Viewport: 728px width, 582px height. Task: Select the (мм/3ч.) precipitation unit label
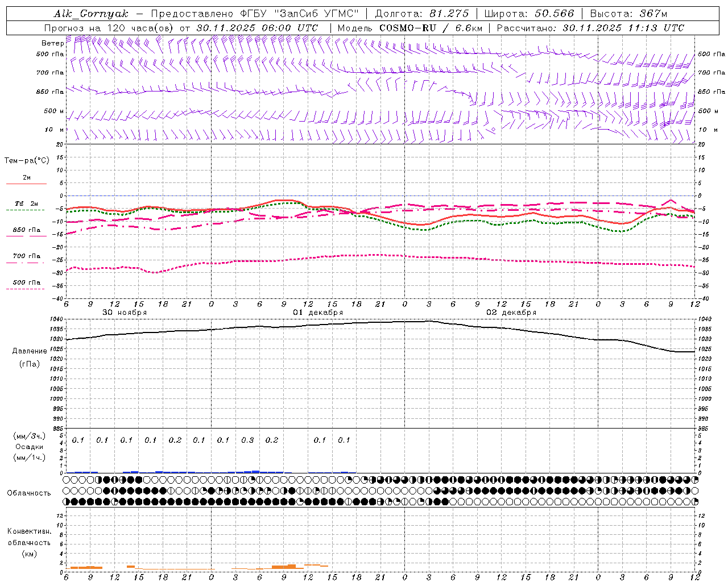tap(30, 436)
